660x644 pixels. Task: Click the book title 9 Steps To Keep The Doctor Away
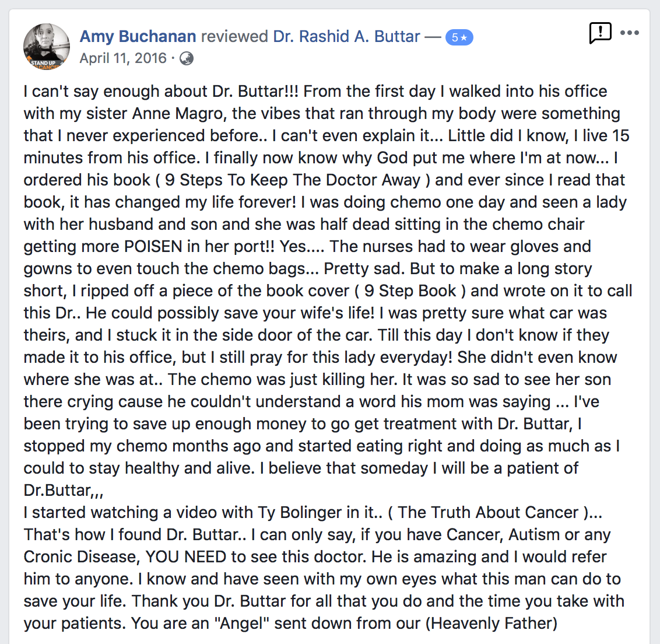tap(293, 180)
